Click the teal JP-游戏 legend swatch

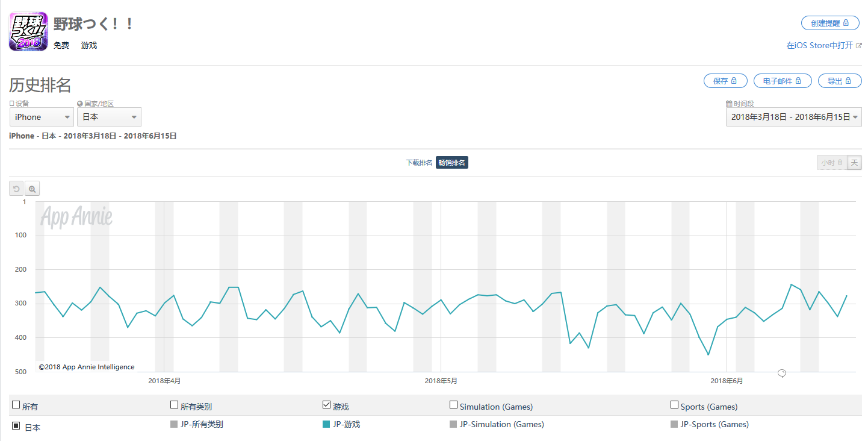[x=326, y=424]
